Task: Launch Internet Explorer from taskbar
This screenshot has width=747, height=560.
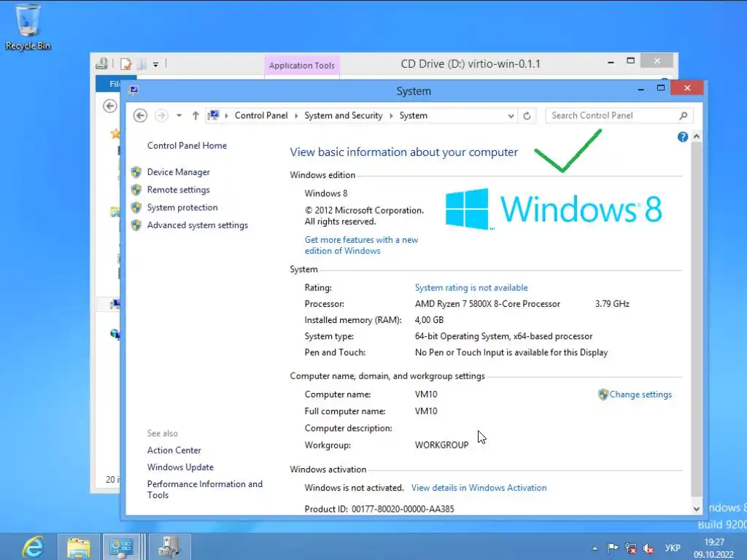Action: pos(32,547)
